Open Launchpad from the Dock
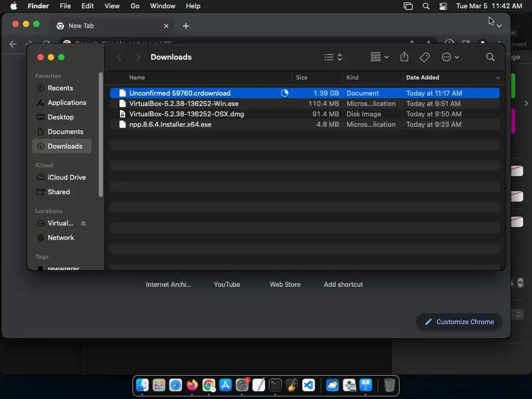Image resolution: width=532 pixels, height=399 pixels. [159, 385]
